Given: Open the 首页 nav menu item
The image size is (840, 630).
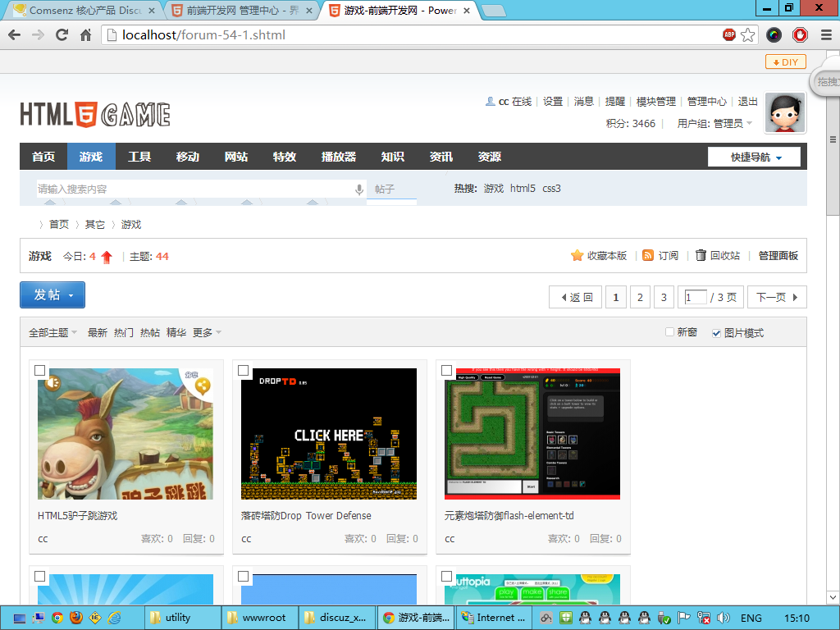Looking at the screenshot, I should [x=43, y=157].
